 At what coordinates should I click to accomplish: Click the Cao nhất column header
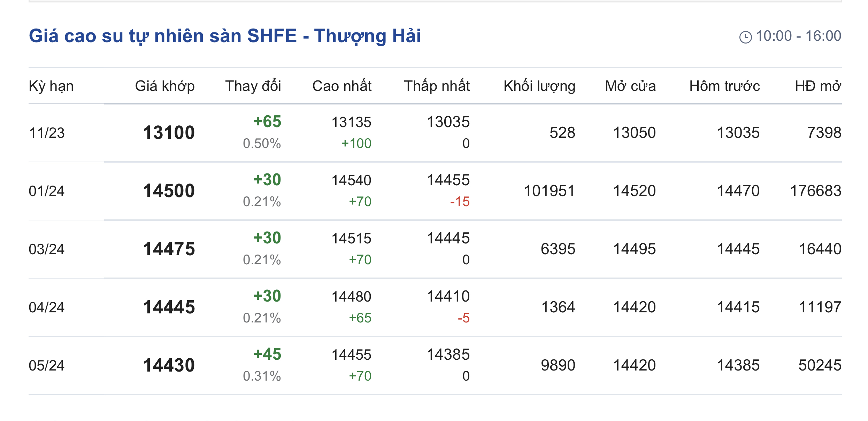[341, 86]
